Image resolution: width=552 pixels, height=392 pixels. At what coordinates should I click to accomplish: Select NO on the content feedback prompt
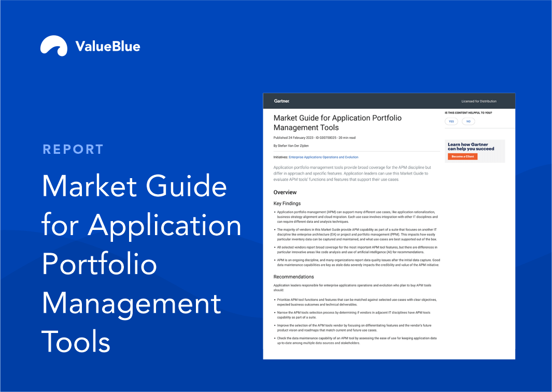click(468, 121)
